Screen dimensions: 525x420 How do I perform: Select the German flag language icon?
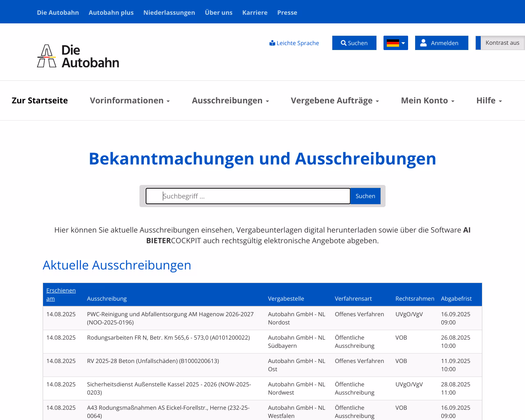pos(393,43)
